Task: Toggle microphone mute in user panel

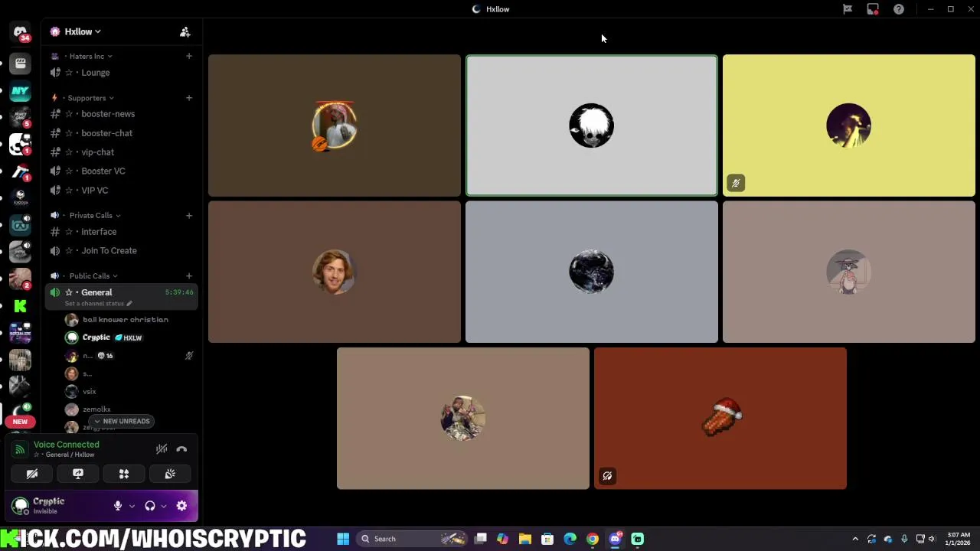Action: coord(118,506)
